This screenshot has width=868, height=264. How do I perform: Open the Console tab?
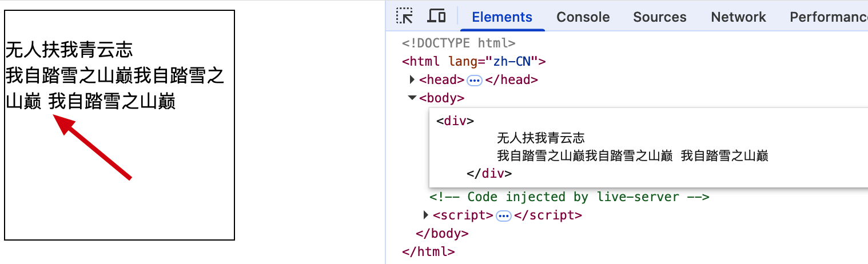pyautogui.click(x=583, y=17)
